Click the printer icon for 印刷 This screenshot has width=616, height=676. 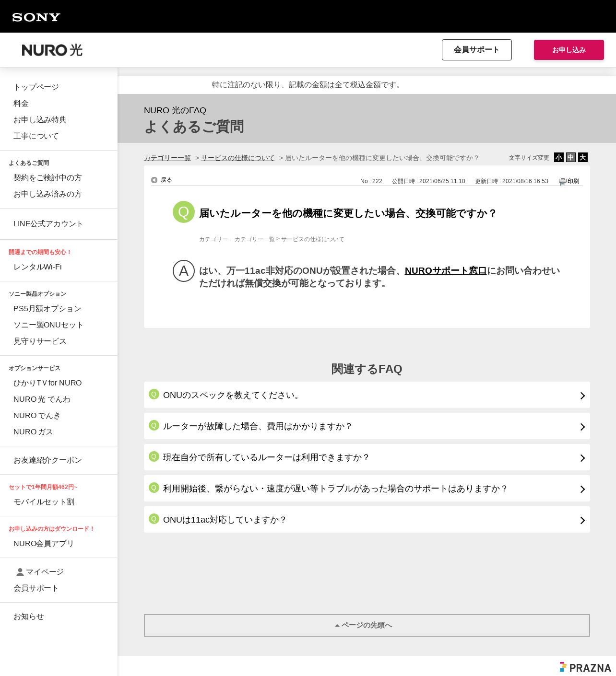[x=562, y=182]
